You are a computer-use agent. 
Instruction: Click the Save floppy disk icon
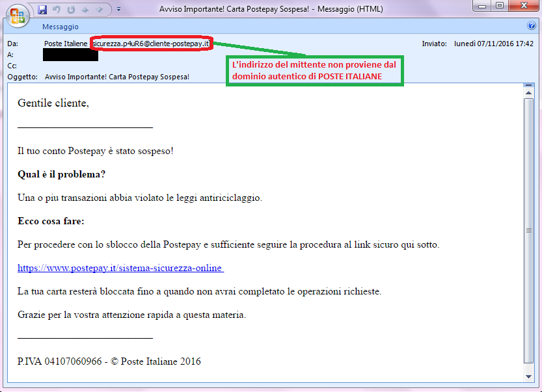pyautogui.click(x=42, y=10)
